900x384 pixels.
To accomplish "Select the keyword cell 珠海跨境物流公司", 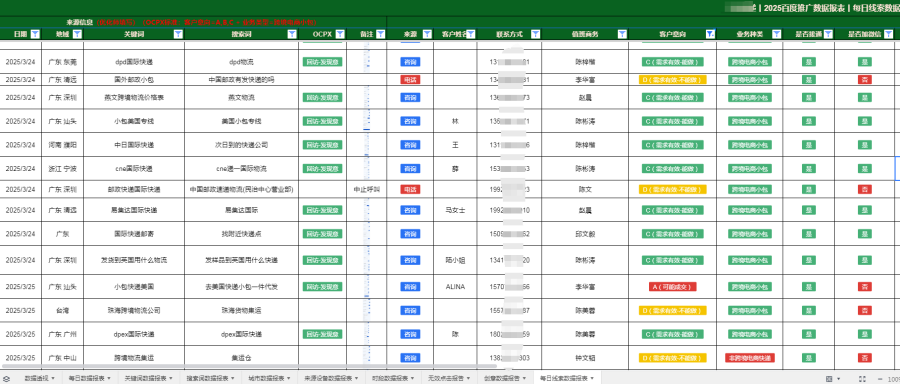I will (134, 310).
